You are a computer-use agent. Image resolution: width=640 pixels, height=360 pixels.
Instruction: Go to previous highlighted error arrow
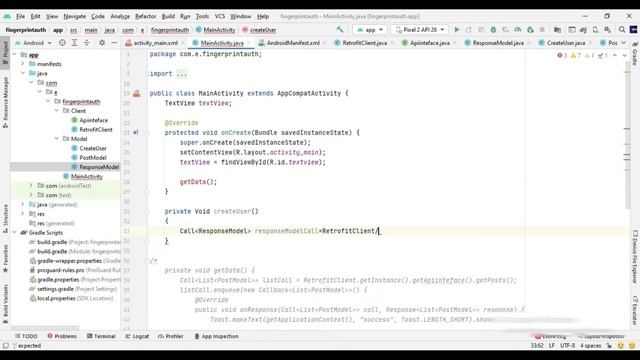click(x=615, y=55)
